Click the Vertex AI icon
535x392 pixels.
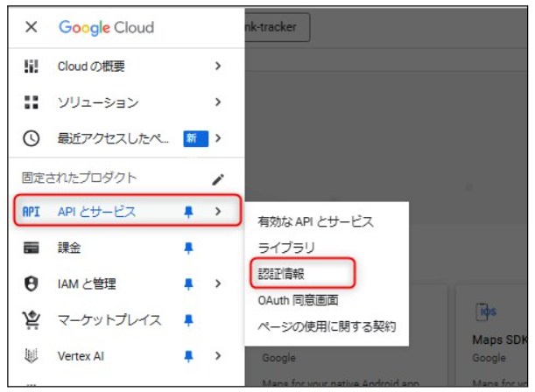point(31,356)
